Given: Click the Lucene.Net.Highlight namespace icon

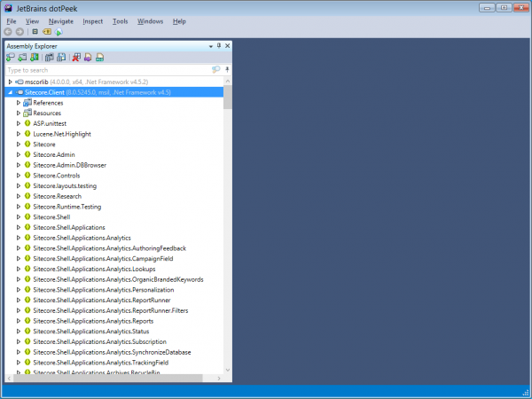Looking at the screenshot, I should pos(27,134).
